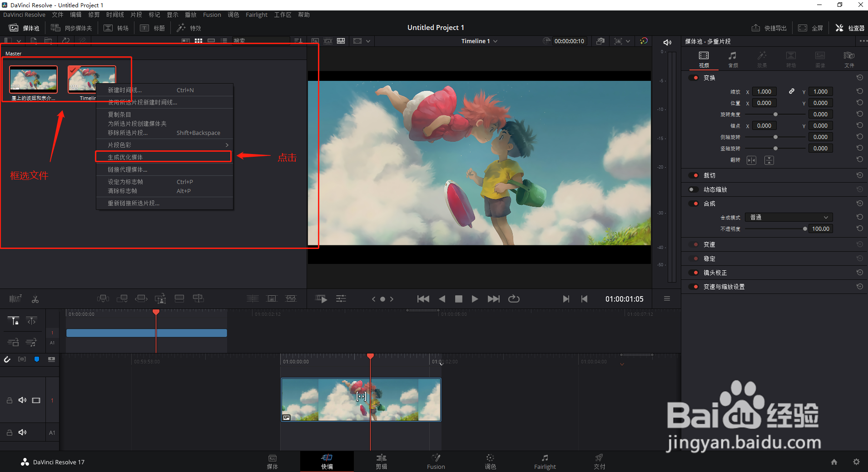868x472 pixels.
Task: Toggle the 镜头校正 section enable switch
Action: pyautogui.click(x=694, y=273)
